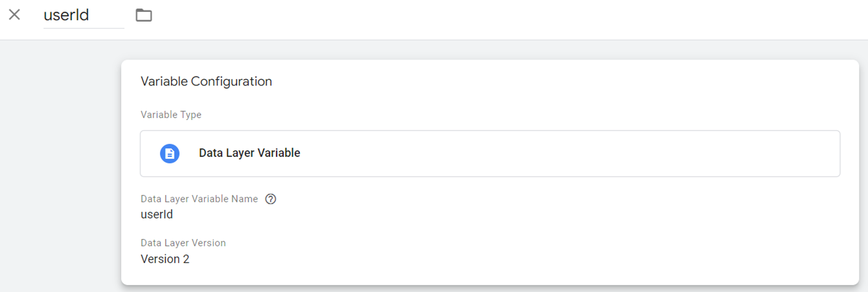The height and width of the screenshot is (292, 868).
Task: Click the Variable Configuration heading
Action: point(206,81)
